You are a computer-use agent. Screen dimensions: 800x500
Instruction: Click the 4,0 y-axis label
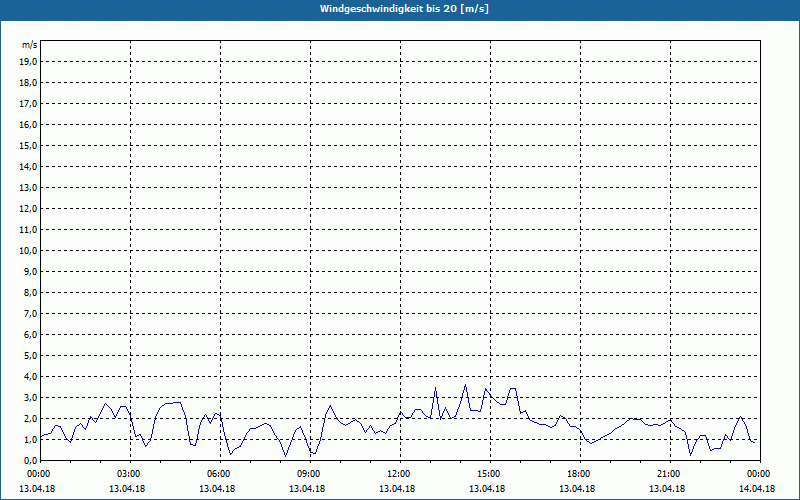click(30, 377)
